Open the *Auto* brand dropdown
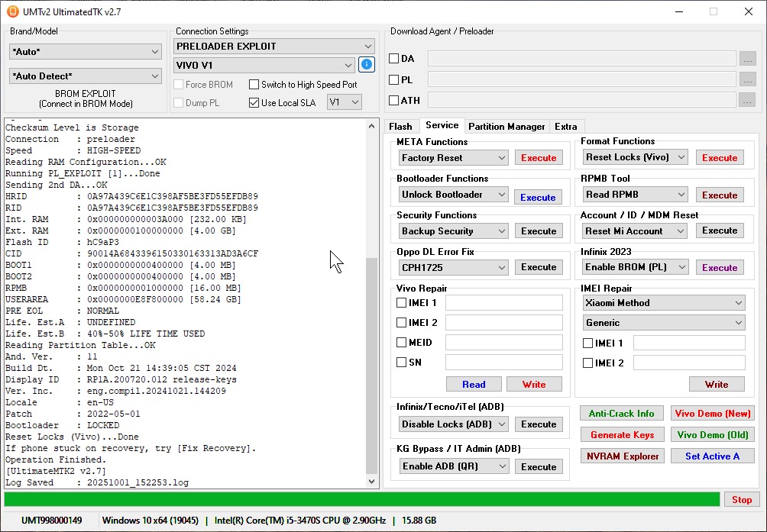The height and width of the screenshot is (532, 767). 85,51
